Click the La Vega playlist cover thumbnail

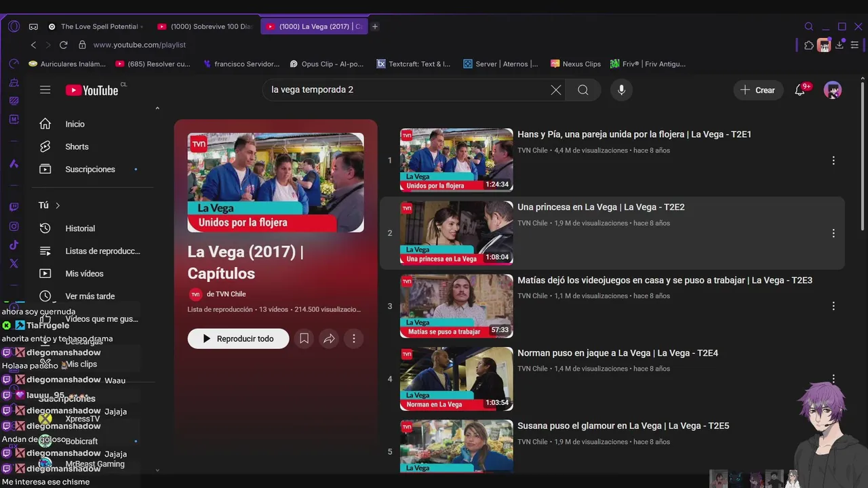point(275,182)
